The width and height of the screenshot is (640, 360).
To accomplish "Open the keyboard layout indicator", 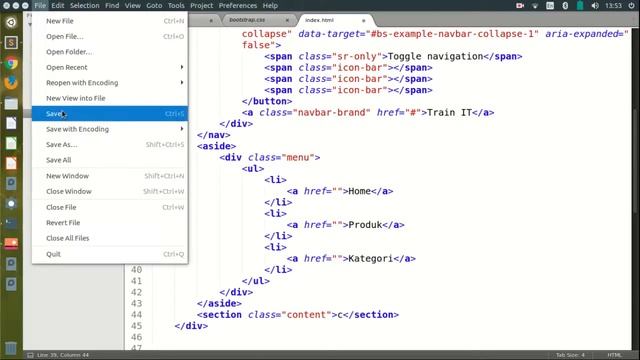I will click(x=550, y=5).
